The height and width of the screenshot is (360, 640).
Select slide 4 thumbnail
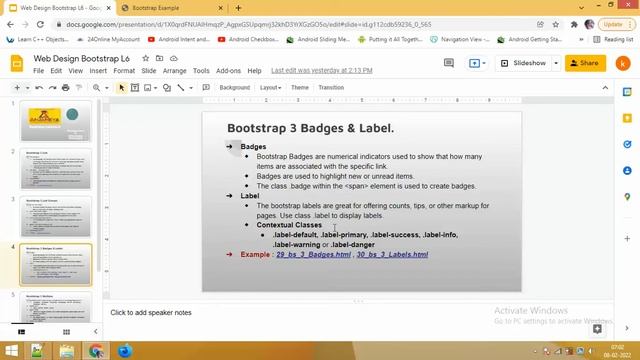pos(56,264)
